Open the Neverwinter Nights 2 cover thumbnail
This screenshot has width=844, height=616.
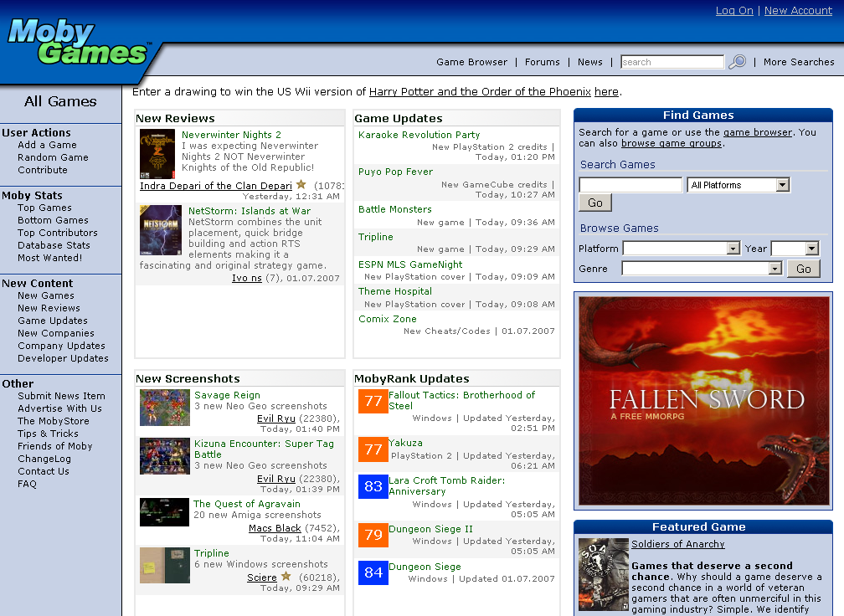157,154
